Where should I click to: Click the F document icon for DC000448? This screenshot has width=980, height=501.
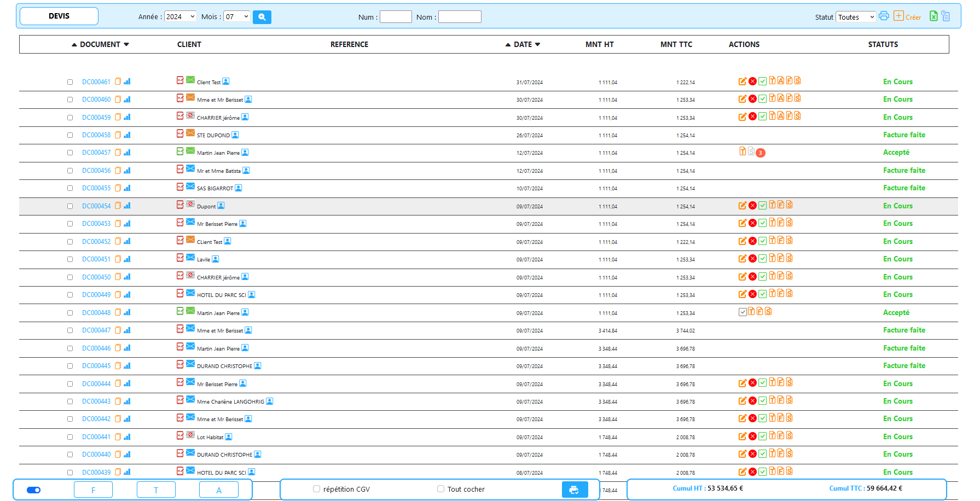pos(759,311)
